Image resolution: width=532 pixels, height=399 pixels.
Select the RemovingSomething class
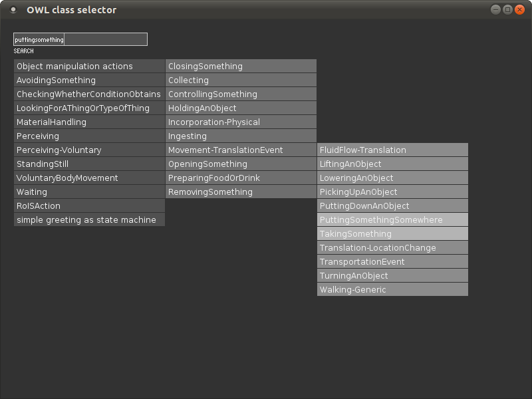pyautogui.click(x=241, y=192)
